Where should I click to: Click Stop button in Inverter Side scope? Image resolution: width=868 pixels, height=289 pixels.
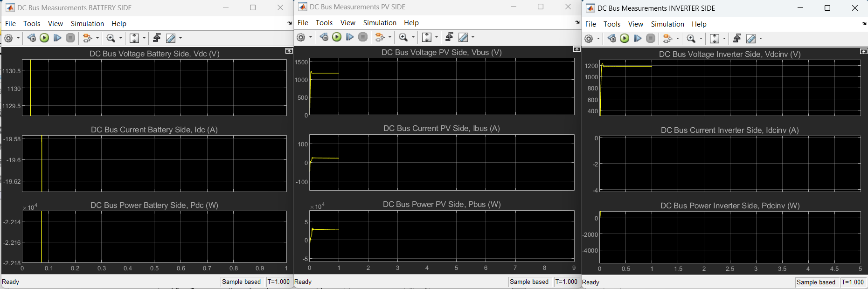[x=651, y=39]
